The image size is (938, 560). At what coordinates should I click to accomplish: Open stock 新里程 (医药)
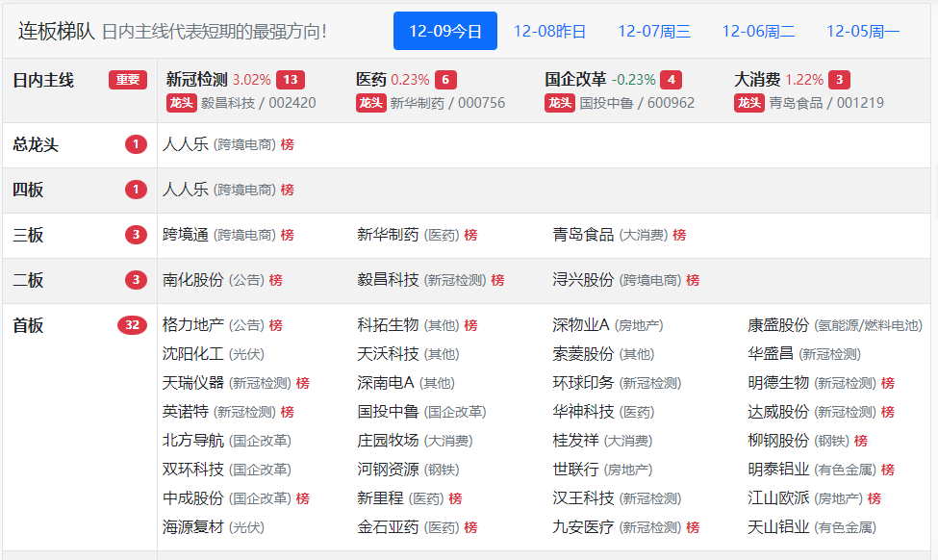(380, 497)
